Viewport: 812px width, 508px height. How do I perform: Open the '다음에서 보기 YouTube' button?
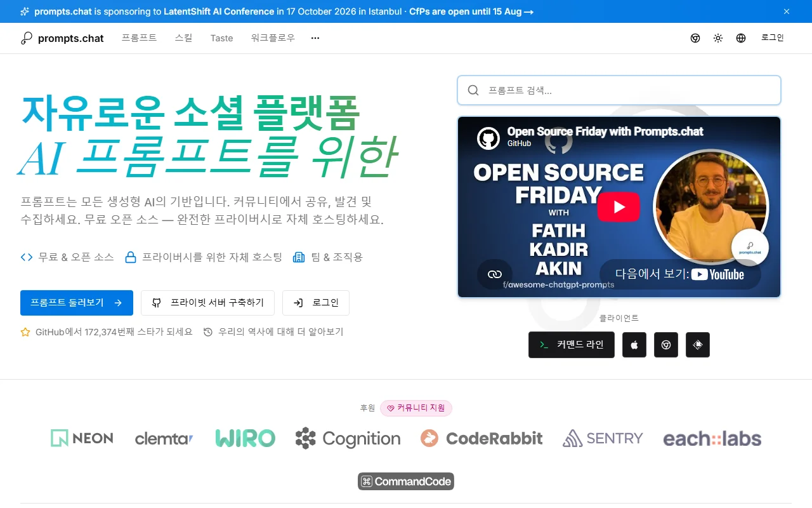tap(680, 274)
